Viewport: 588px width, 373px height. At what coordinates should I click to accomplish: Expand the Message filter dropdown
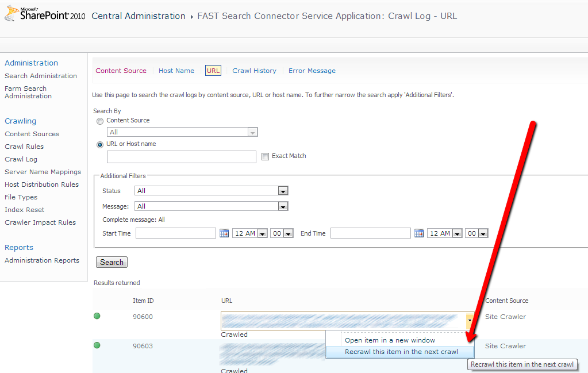coord(282,206)
